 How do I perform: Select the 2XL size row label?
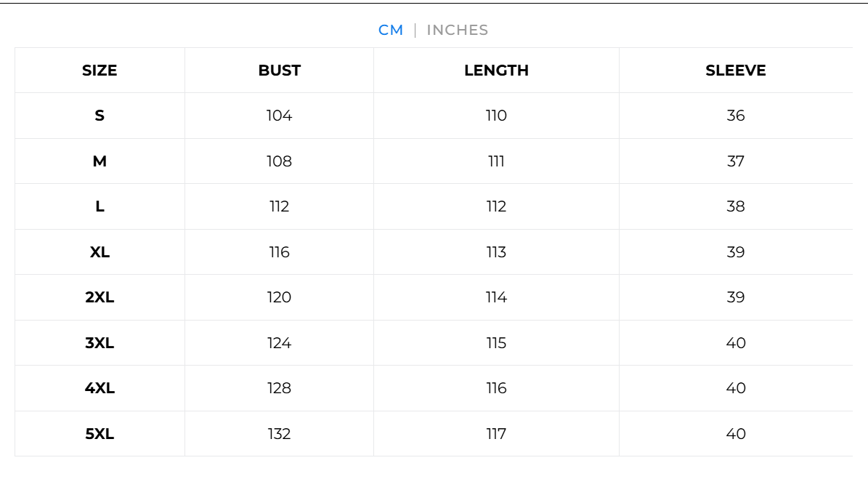100,297
